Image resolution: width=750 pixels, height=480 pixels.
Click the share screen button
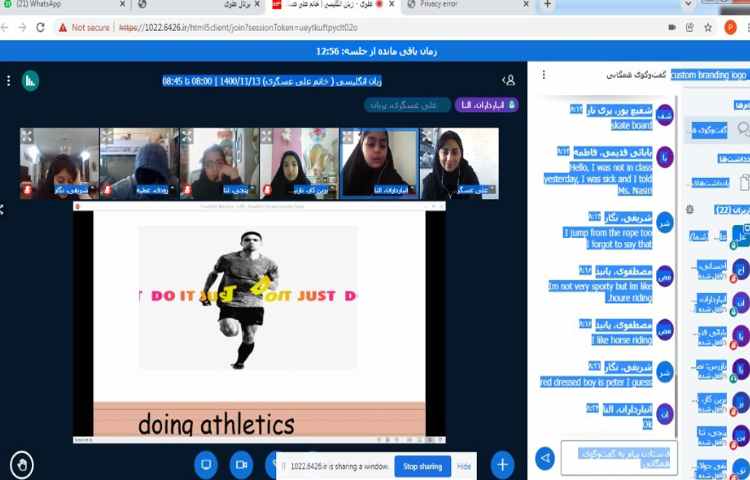[x=207, y=464]
